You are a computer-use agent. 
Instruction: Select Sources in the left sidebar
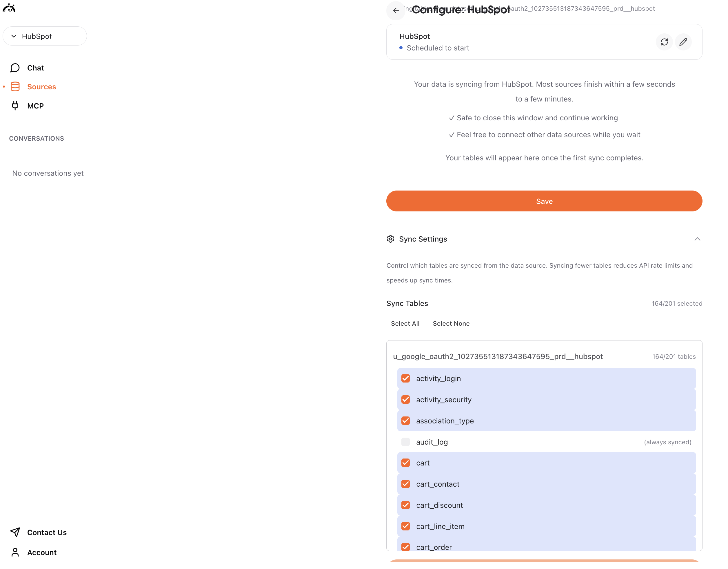tap(41, 86)
